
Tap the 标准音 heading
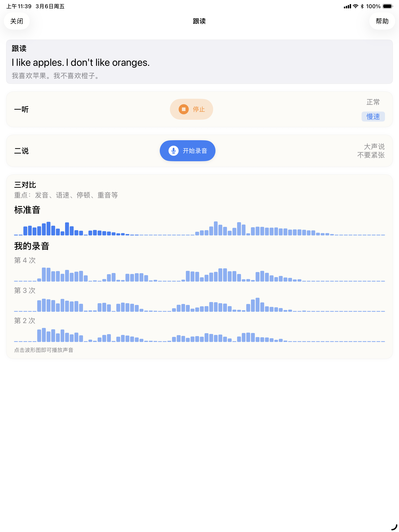[27, 210]
